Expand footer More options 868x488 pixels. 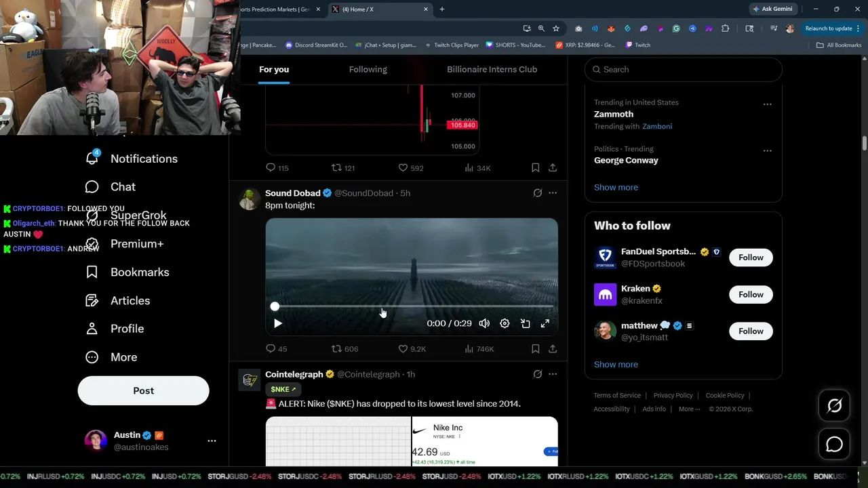(x=690, y=409)
